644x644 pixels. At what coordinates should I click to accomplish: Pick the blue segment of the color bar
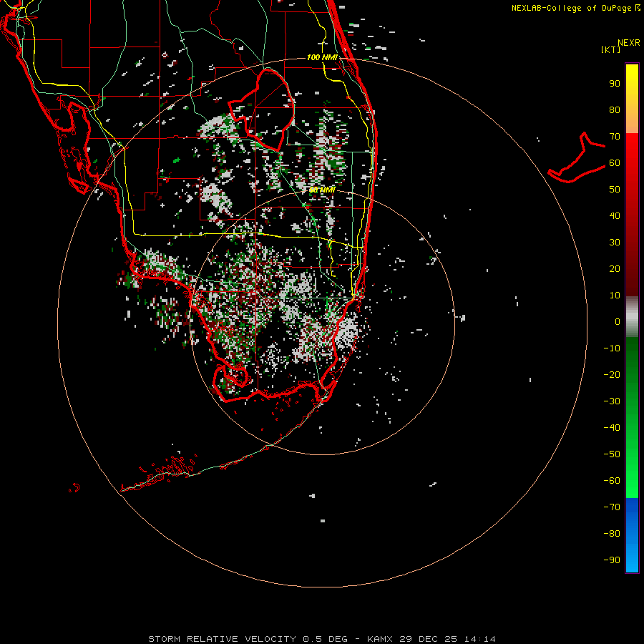632,535
